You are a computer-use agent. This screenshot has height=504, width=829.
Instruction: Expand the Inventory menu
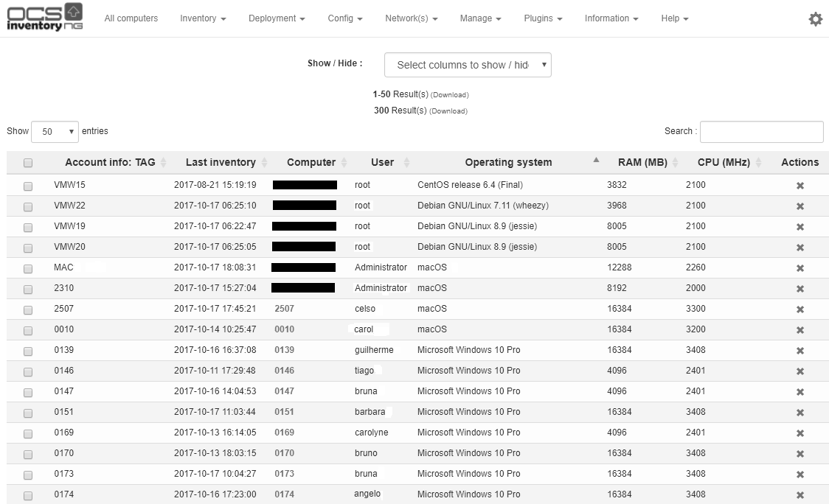click(x=202, y=18)
